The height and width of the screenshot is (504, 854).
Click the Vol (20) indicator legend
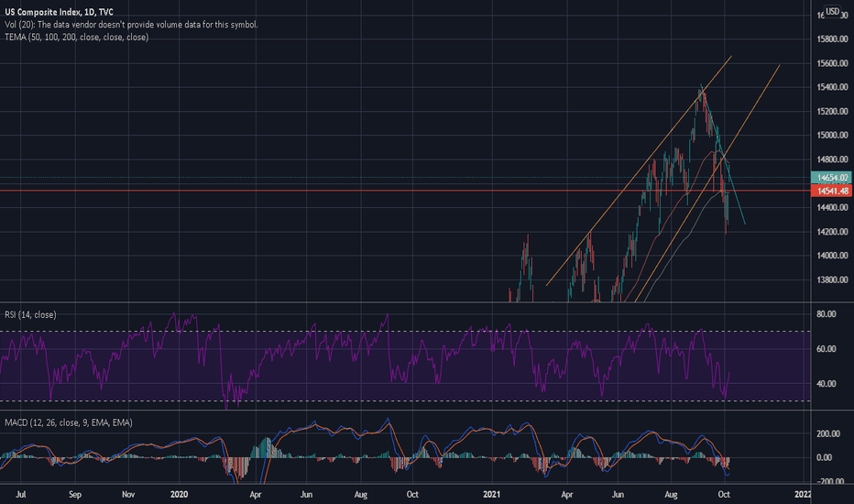tap(131, 25)
